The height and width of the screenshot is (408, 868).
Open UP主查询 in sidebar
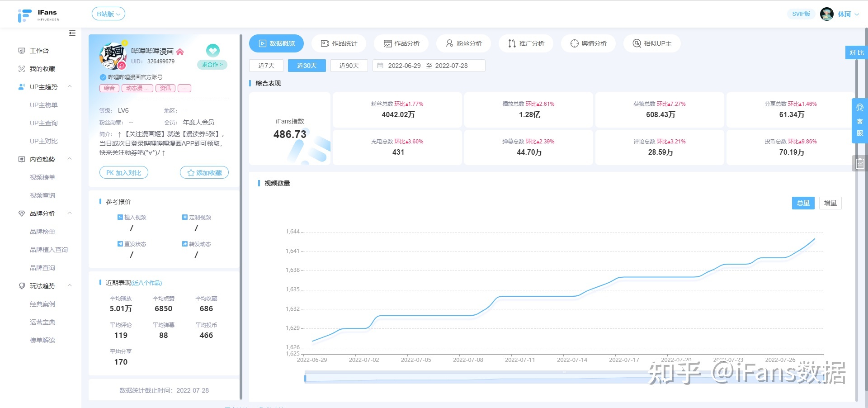click(44, 123)
